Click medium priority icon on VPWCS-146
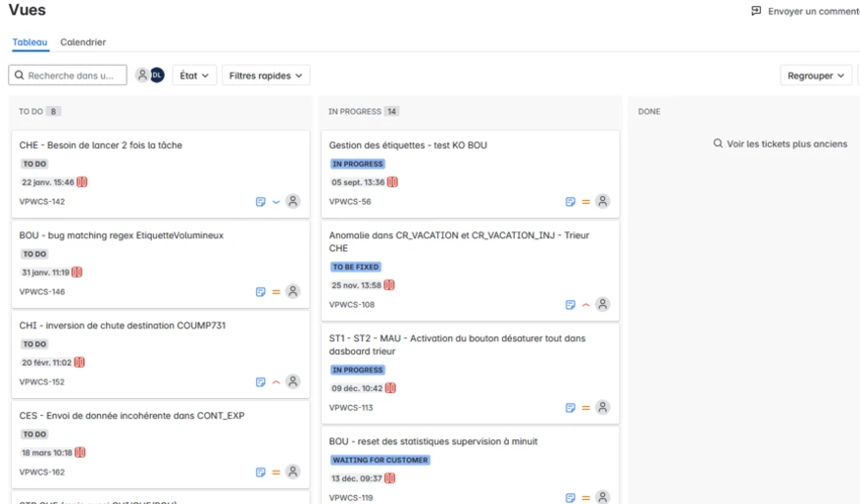Screen dimensions: 860x504 coord(276,292)
